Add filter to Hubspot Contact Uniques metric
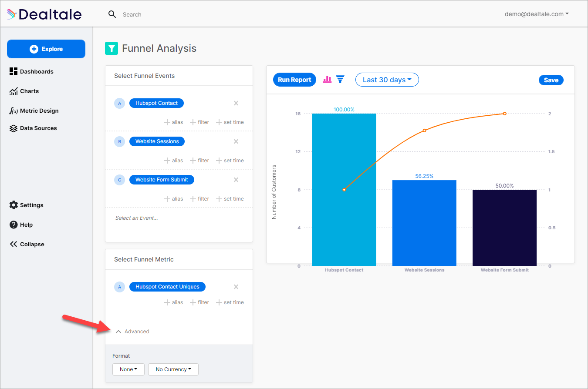Screen dimensions: 588x389 pos(199,302)
